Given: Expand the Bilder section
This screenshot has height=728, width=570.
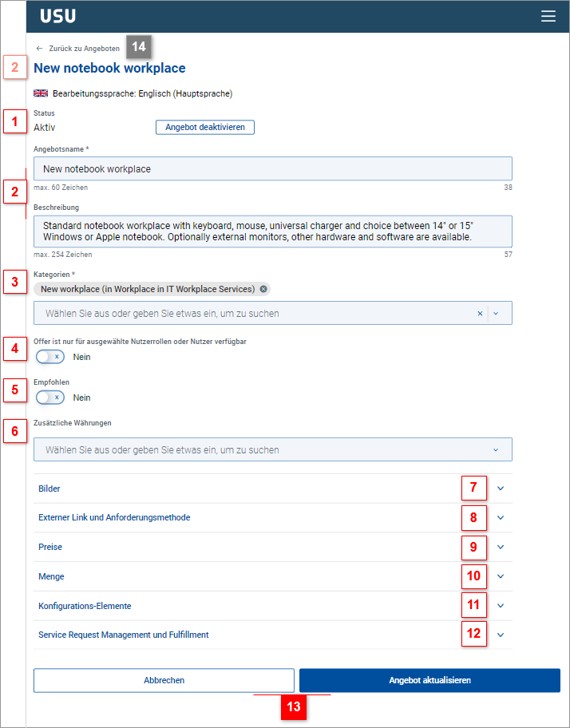Looking at the screenshot, I should click(501, 489).
